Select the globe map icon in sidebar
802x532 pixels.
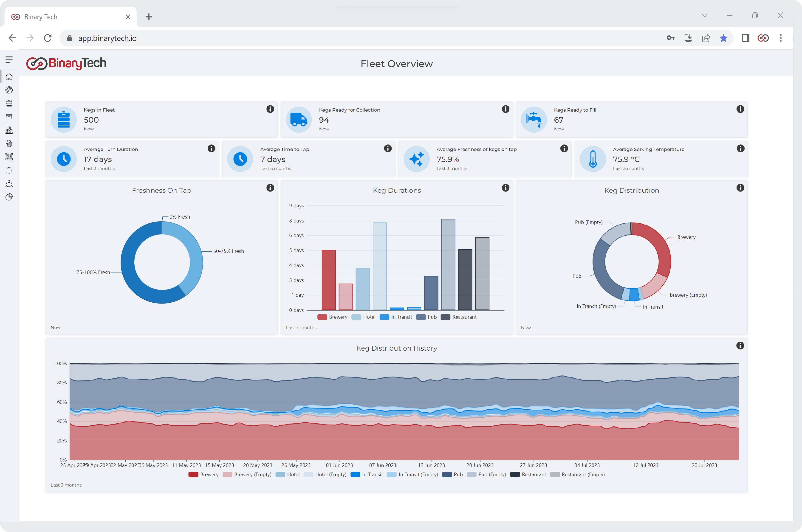coord(9,90)
